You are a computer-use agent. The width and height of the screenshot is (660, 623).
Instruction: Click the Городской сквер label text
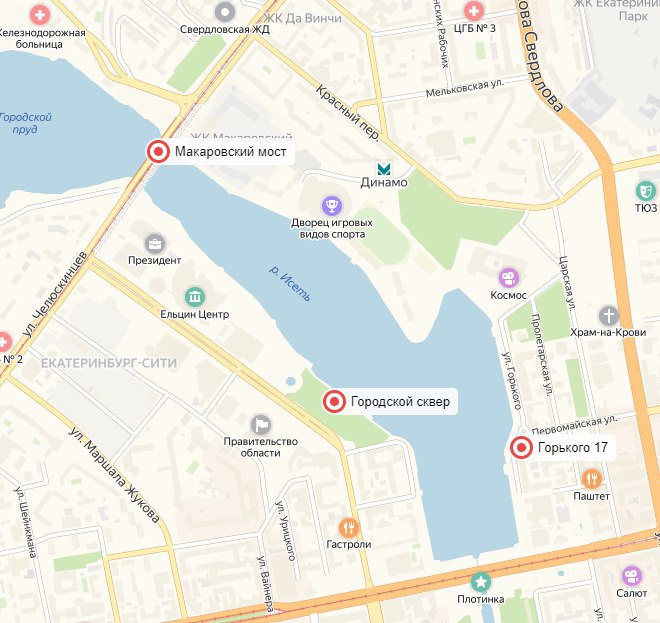click(400, 402)
